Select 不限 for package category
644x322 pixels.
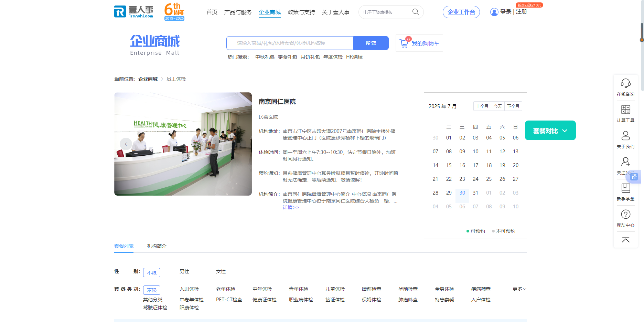(x=152, y=290)
